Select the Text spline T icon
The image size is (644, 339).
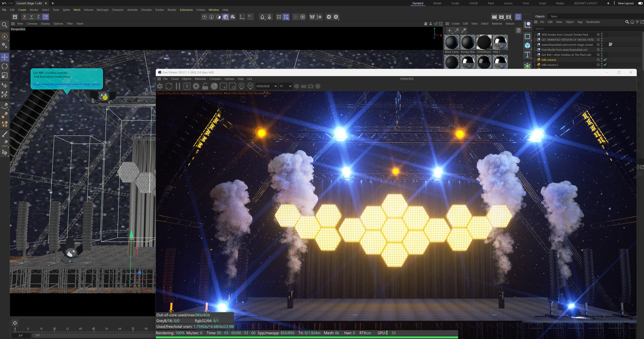coord(527,55)
